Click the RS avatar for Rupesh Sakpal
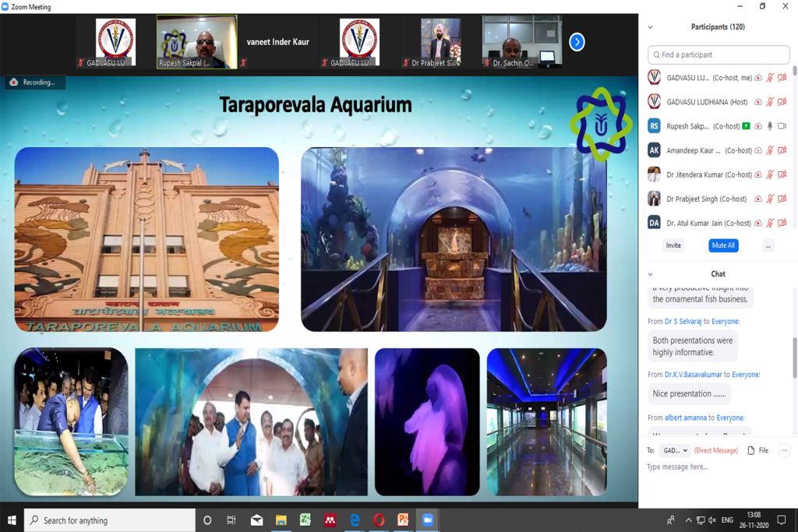Image resolution: width=798 pixels, height=532 pixels. 654,125
